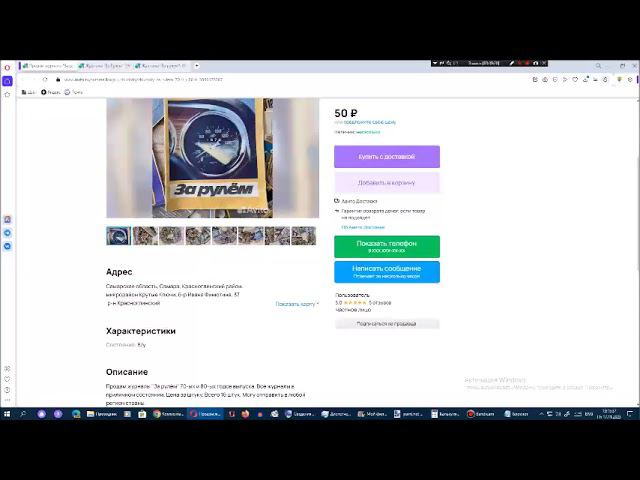Add page to favorites with the heart icon

(x=575, y=80)
